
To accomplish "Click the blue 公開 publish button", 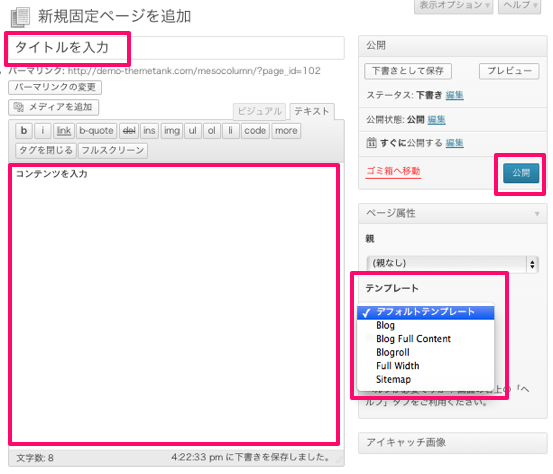I will pyautogui.click(x=521, y=173).
